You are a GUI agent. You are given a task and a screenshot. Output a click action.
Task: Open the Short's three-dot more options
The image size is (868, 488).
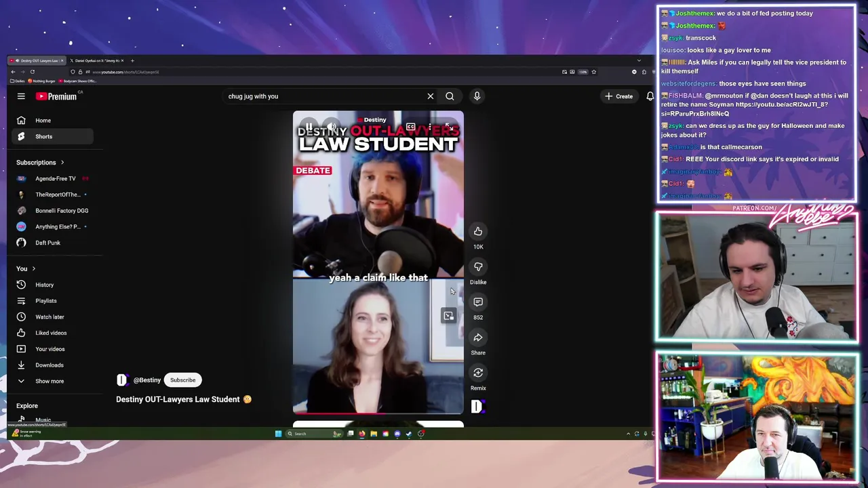pyautogui.click(x=429, y=127)
